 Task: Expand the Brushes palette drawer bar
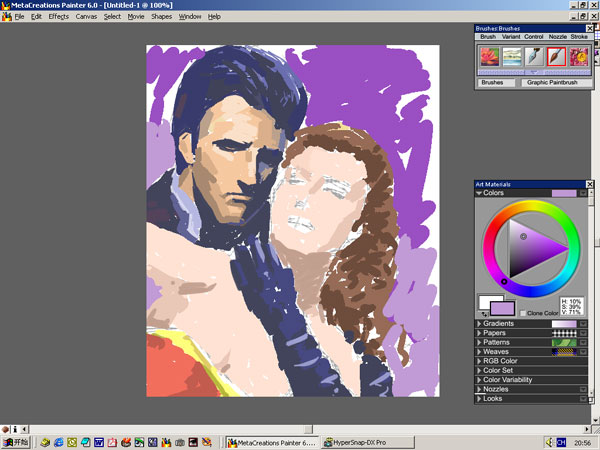click(x=534, y=72)
